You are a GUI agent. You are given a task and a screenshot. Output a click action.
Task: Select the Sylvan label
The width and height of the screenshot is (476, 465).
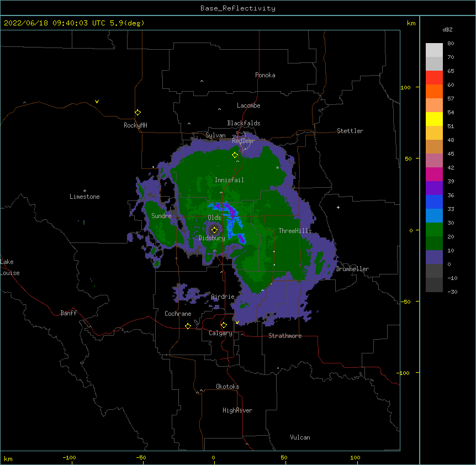[x=215, y=135]
